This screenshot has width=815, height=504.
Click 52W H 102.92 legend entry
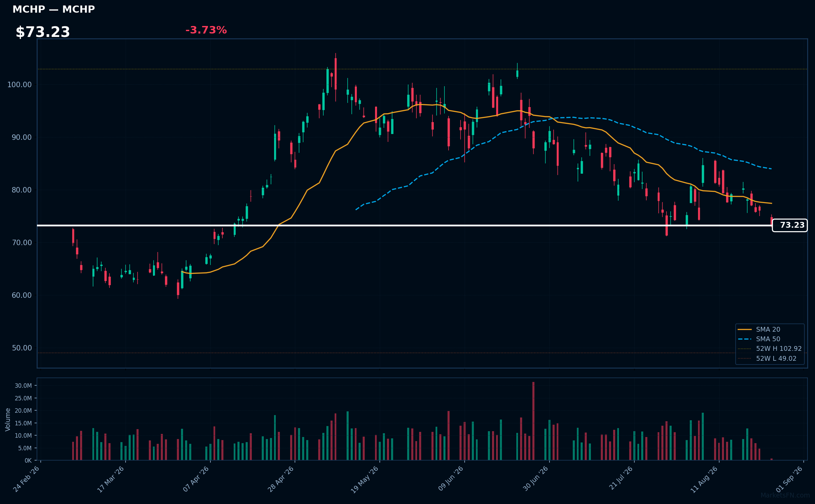coord(779,348)
